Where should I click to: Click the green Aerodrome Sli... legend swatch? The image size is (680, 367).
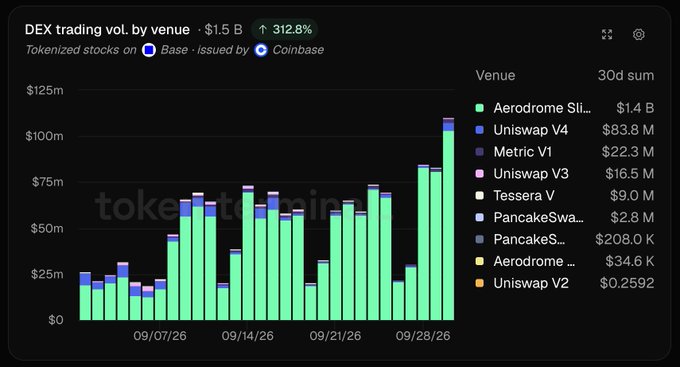[x=479, y=108]
